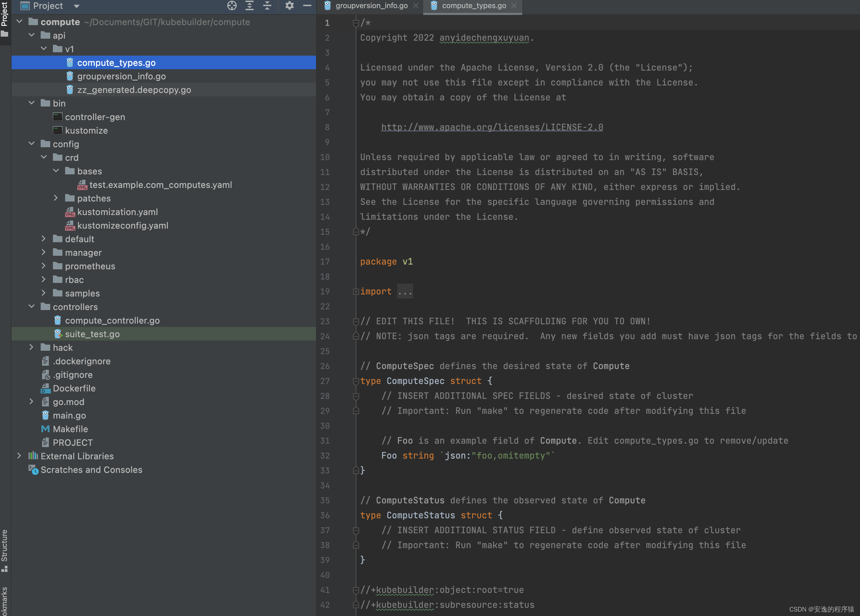Open the Project panel settings gear

pyautogui.click(x=289, y=6)
